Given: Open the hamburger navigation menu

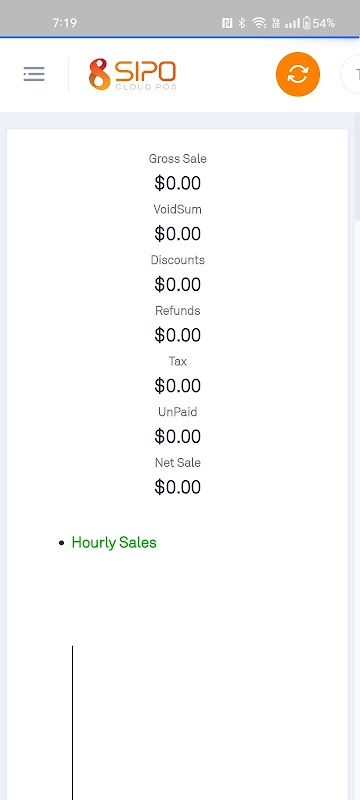Looking at the screenshot, I should point(34,74).
